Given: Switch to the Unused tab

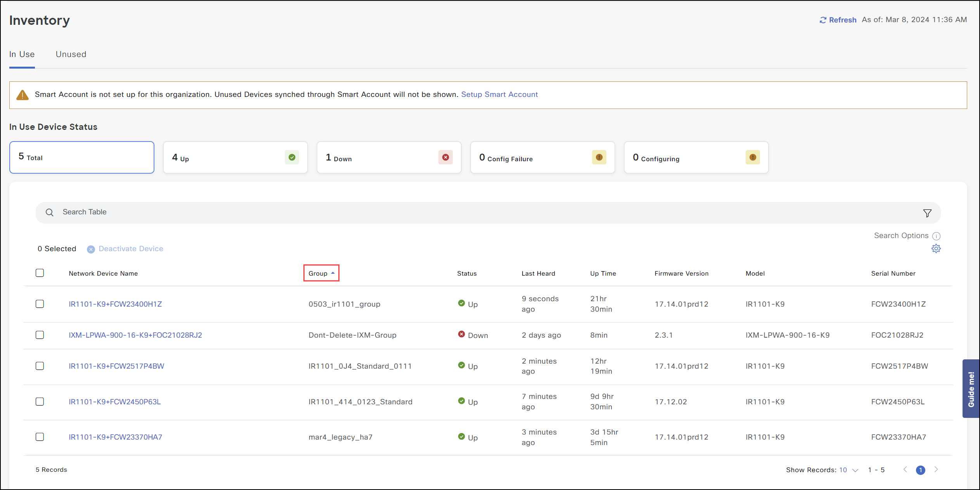Looking at the screenshot, I should (71, 54).
